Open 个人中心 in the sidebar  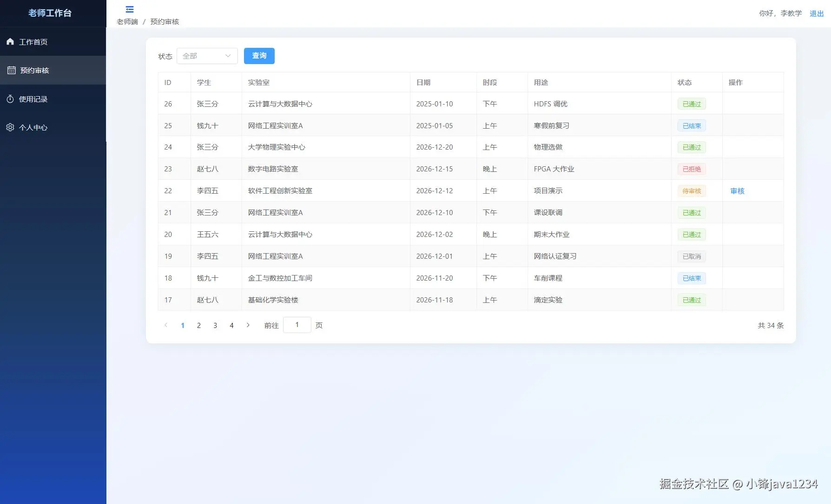(53, 127)
